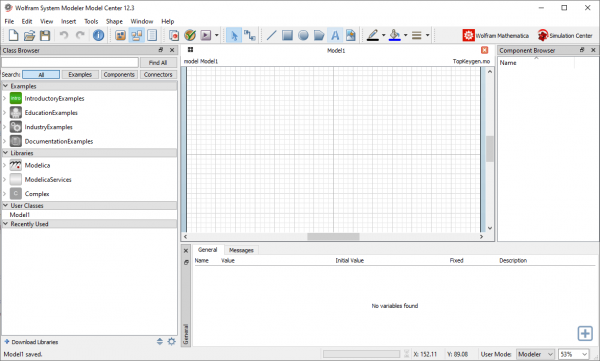This screenshot has width=600, height=361.
Task: Set search filter to Connectors
Action: (x=158, y=75)
